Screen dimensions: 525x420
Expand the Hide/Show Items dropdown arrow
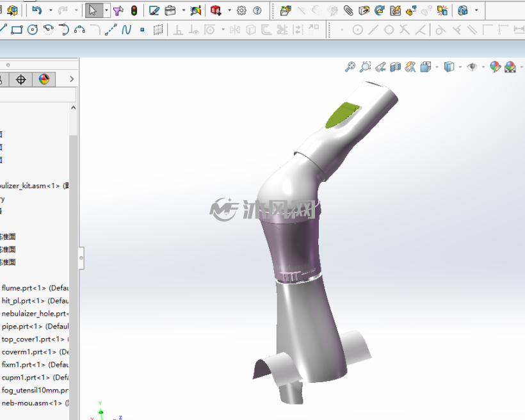point(483,67)
